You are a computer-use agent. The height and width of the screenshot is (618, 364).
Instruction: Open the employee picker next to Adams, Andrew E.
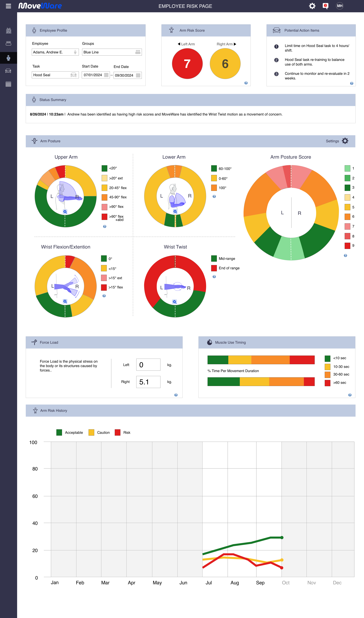coord(75,52)
